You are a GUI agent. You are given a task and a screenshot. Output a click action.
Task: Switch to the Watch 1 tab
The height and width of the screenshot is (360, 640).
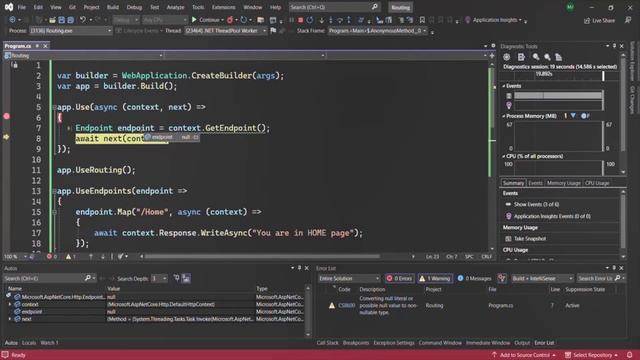[49, 343]
